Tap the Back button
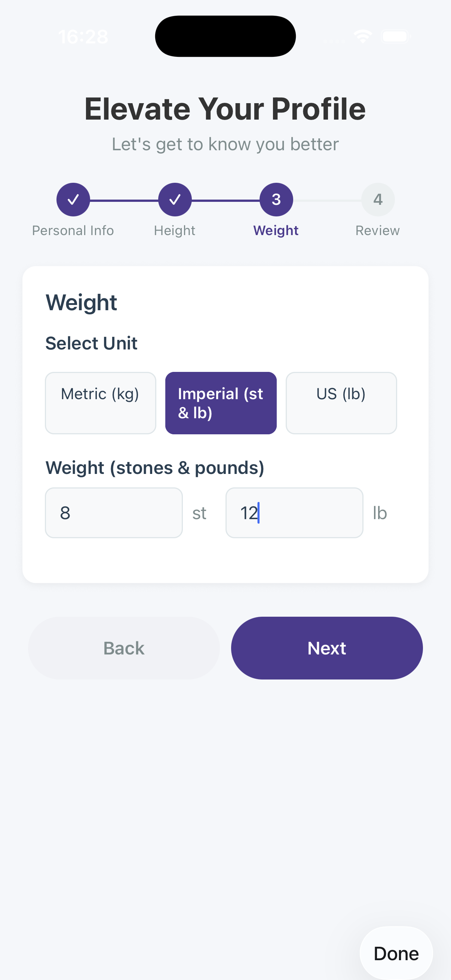The width and height of the screenshot is (451, 980). 123,648
